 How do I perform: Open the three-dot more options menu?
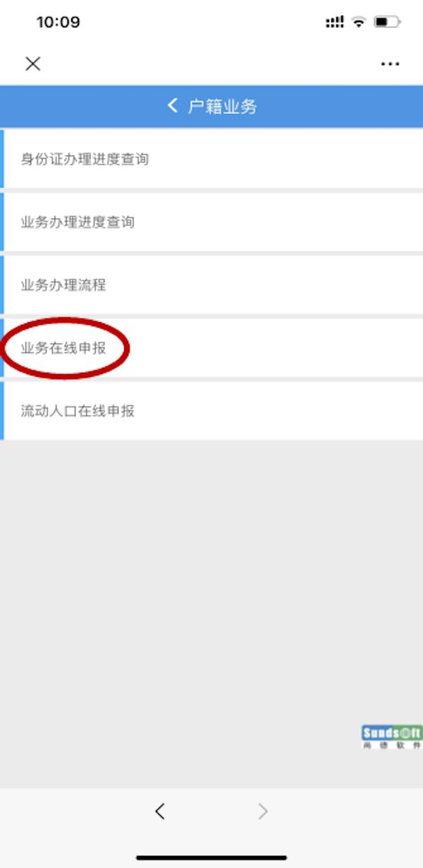(390, 64)
